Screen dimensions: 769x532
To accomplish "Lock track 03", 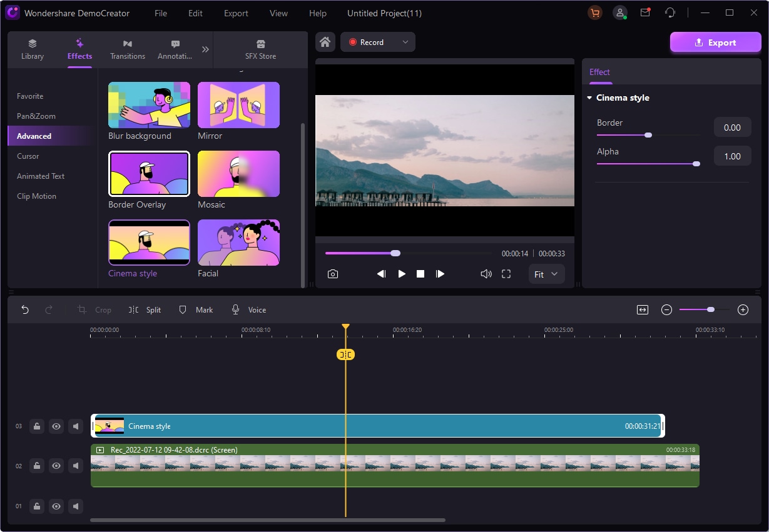I will point(37,426).
